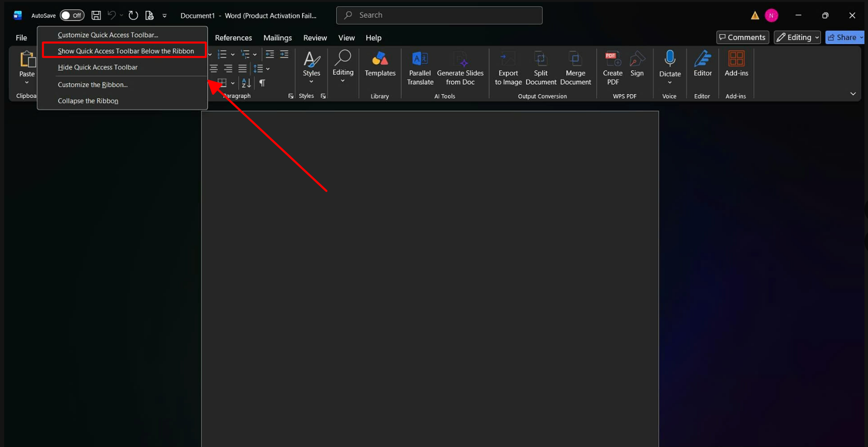The width and height of the screenshot is (868, 447).
Task: Turn on the AutoSave switch
Action: [72, 15]
